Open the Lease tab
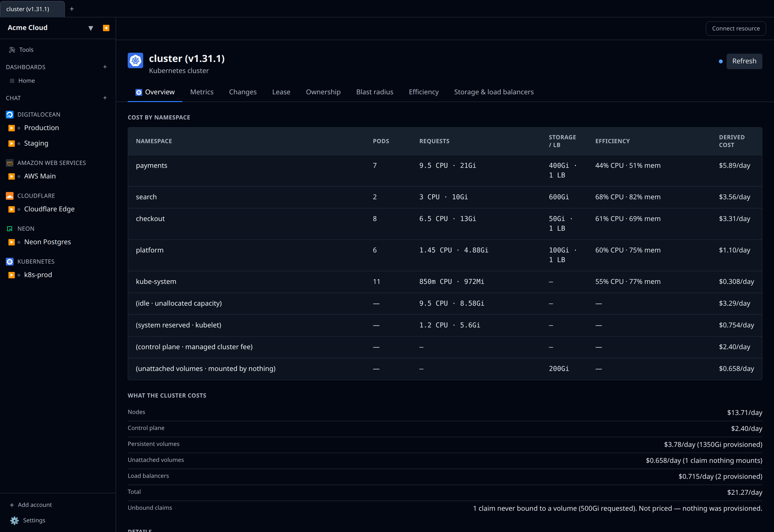 [281, 92]
